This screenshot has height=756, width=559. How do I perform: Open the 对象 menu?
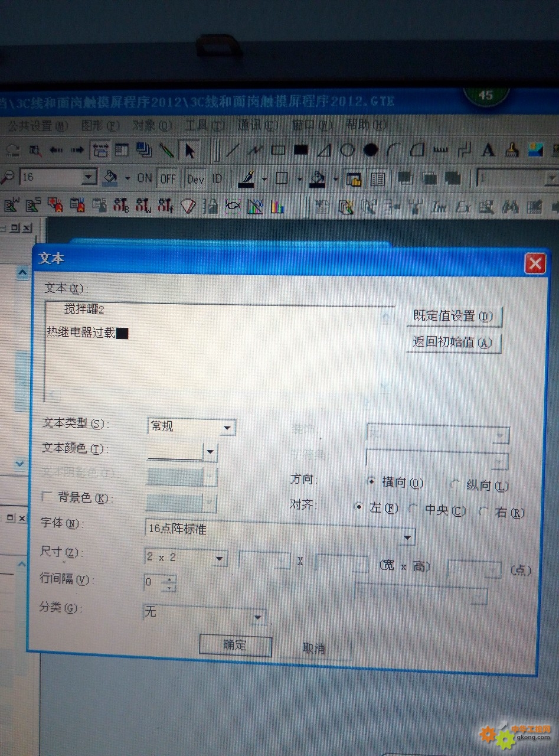click(152, 126)
